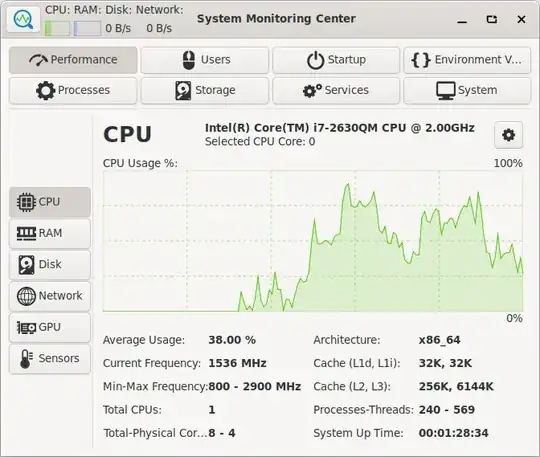Open the Users tab
Viewport: 540px width, 457px height.
[x=205, y=60]
